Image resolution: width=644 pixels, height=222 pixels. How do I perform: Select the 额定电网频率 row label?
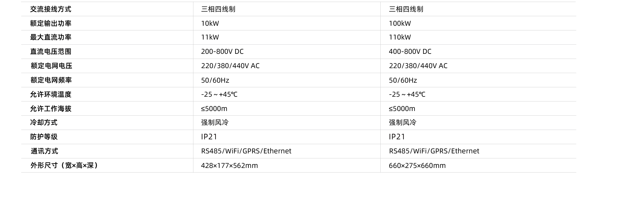click(x=51, y=80)
